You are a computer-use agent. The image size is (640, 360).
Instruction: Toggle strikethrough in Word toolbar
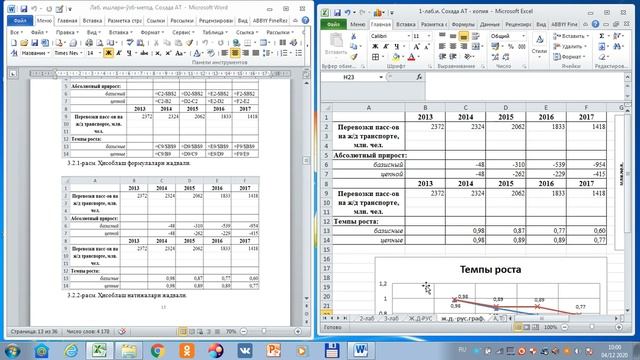(x=144, y=53)
